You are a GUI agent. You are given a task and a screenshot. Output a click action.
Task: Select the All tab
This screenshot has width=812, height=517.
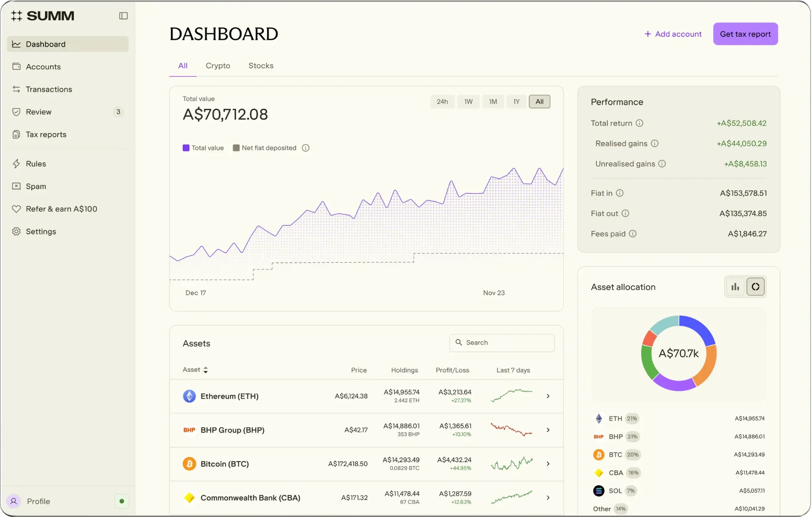click(x=183, y=65)
